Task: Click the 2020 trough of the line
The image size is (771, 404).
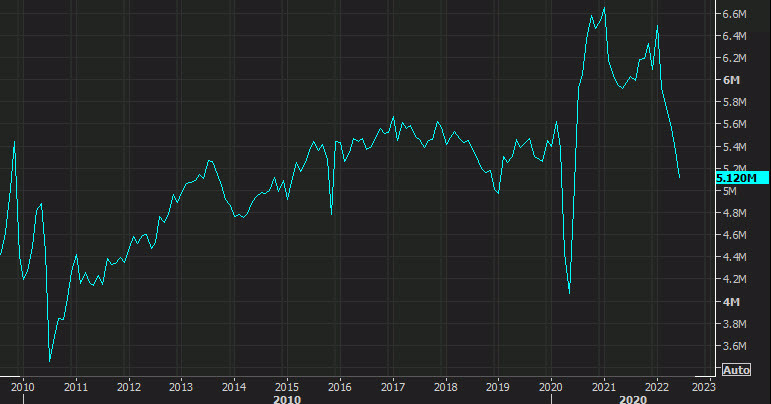Action: 569,293
